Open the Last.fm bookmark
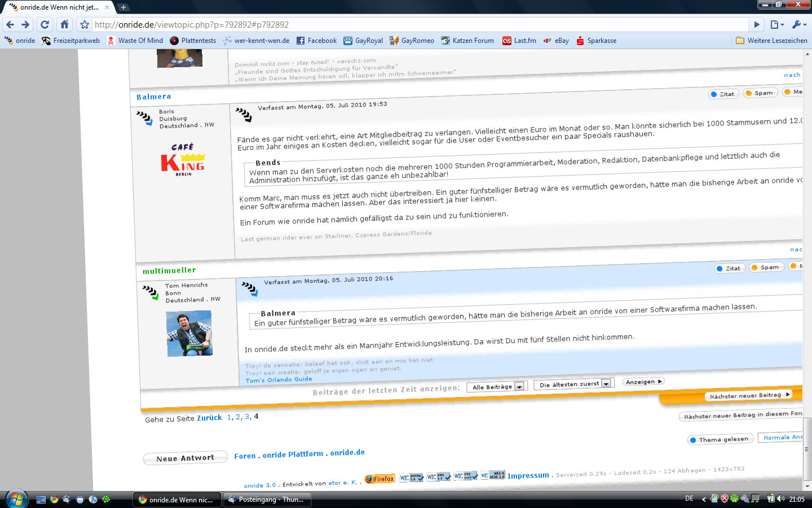The width and height of the screenshot is (812, 508). click(x=519, y=41)
